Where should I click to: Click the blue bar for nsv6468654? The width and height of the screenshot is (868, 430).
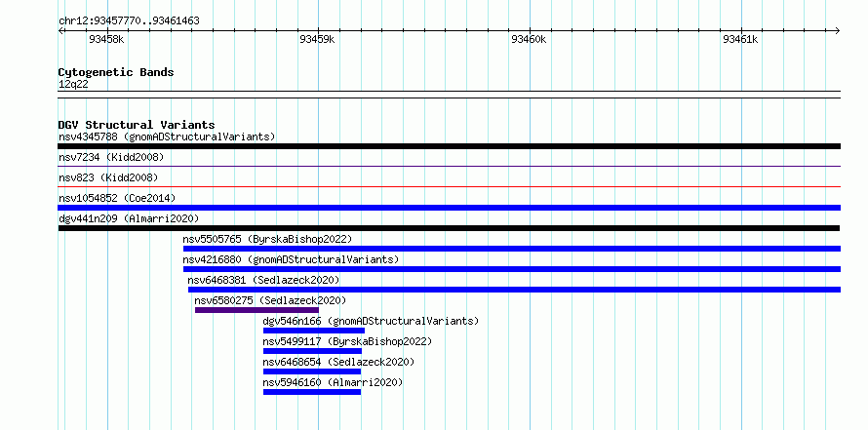pos(312,371)
